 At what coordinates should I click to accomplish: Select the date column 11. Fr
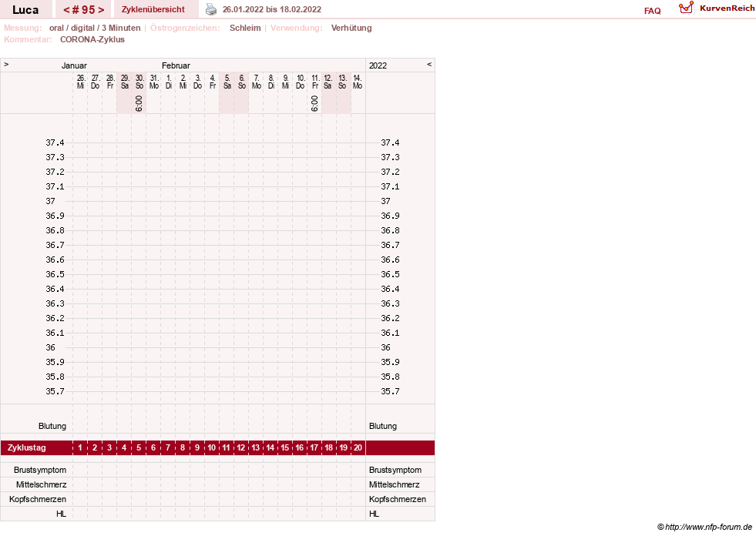315,82
